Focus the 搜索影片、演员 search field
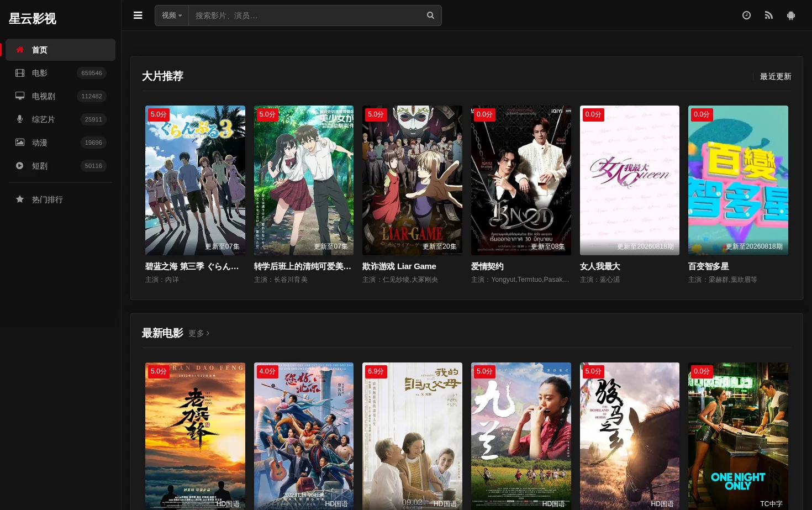Screen dimensions: 812x510 (304, 15)
